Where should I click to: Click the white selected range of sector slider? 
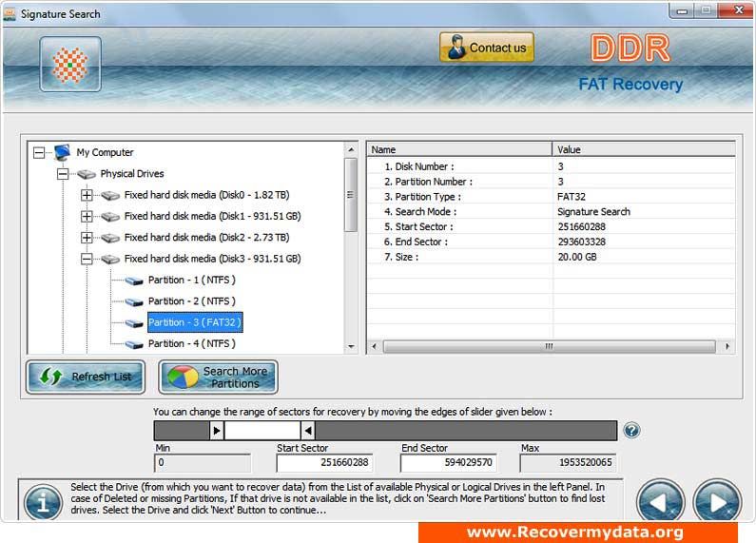coord(262,430)
